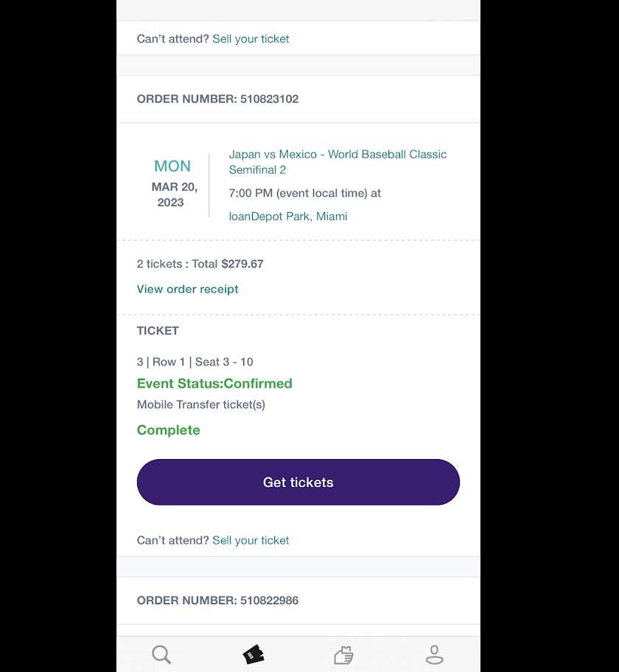This screenshot has width=619, height=672.
Task: Tap the Row 1 Seat 3 - 10 details
Action: click(195, 362)
